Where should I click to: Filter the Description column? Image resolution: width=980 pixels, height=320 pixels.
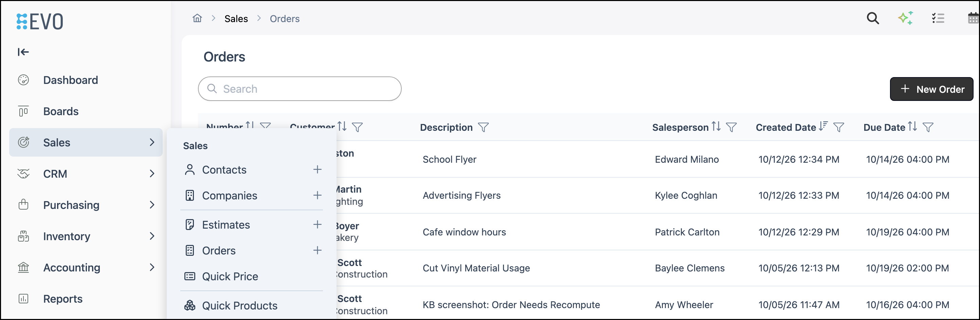[x=483, y=127]
